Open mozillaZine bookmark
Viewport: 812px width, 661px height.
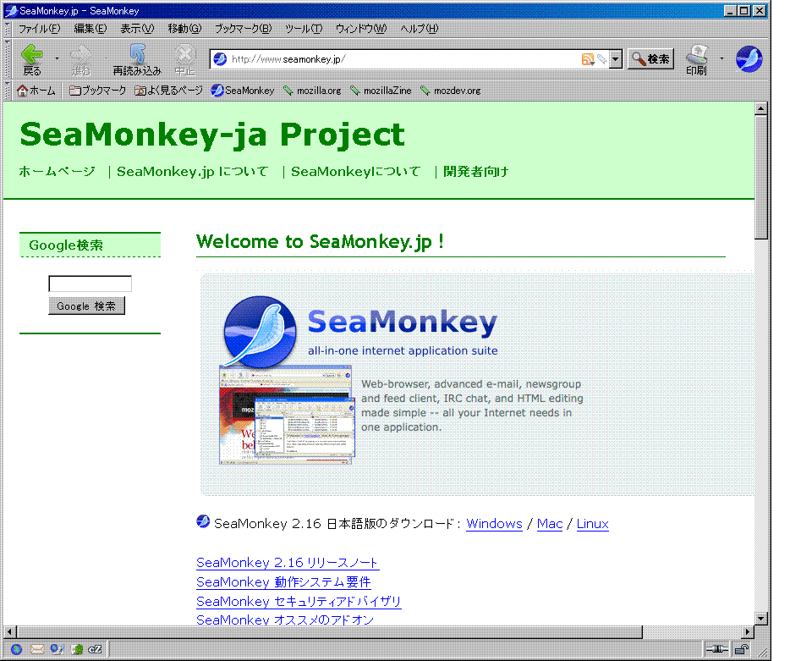coord(381,91)
